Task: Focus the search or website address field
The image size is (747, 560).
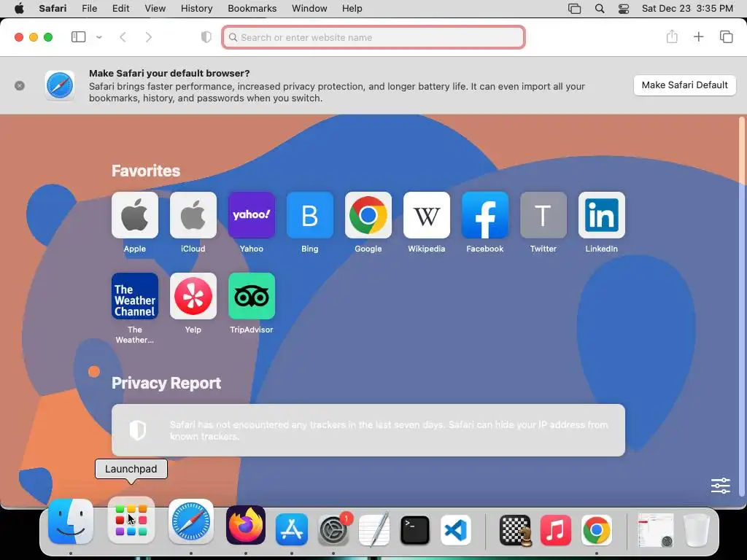Action: pos(373,37)
